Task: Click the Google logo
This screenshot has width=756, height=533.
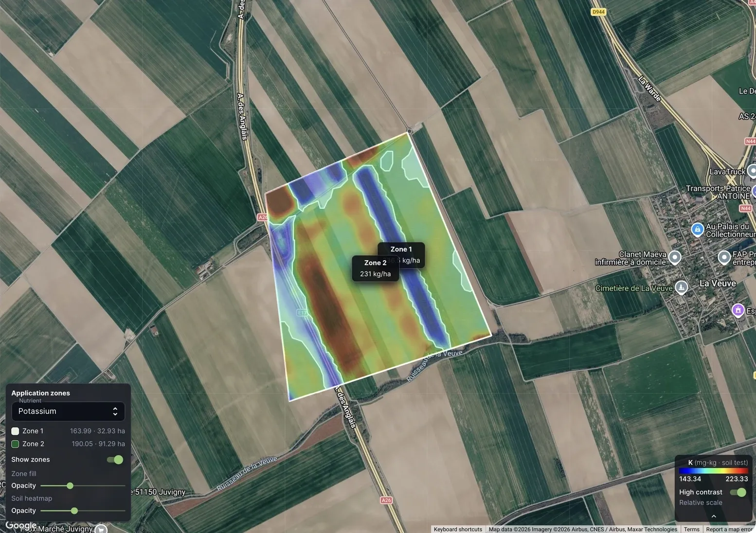Action: pos(21,526)
